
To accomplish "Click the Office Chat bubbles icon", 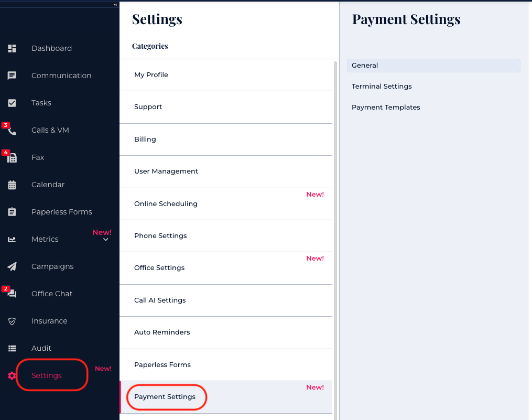I will click(x=12, y=294).
